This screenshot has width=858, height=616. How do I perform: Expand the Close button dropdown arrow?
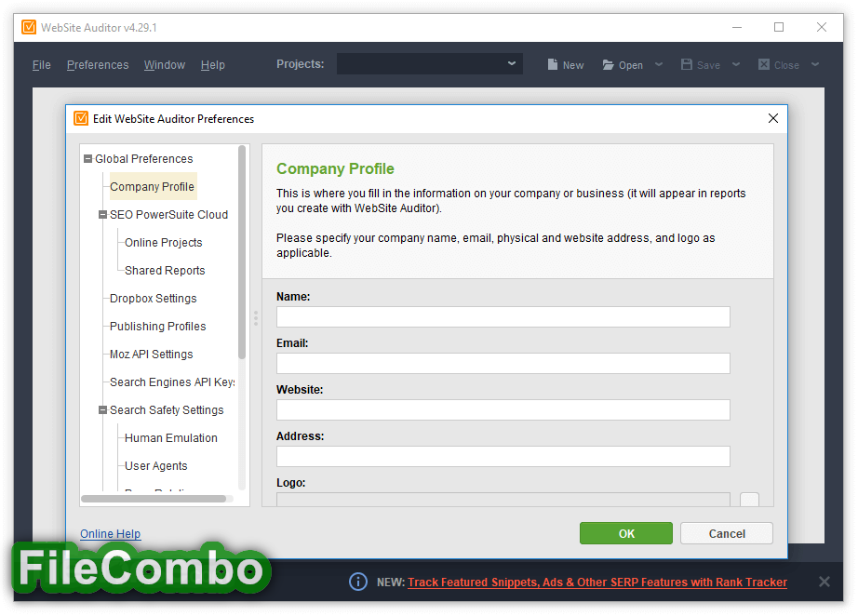[815, 64]
